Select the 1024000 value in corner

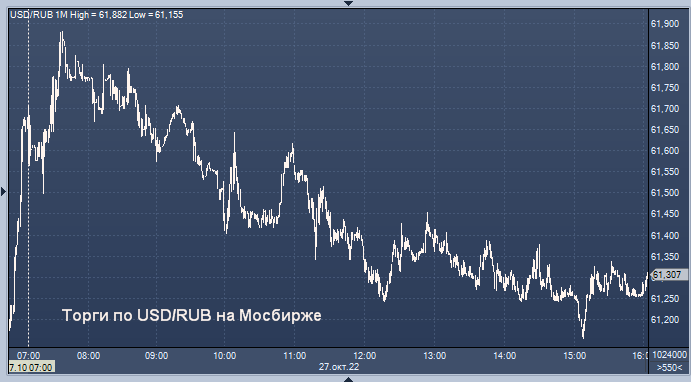pos(669,355)
